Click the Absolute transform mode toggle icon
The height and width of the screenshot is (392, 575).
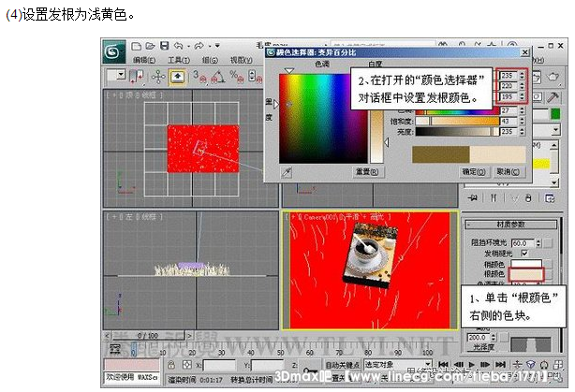187,365
